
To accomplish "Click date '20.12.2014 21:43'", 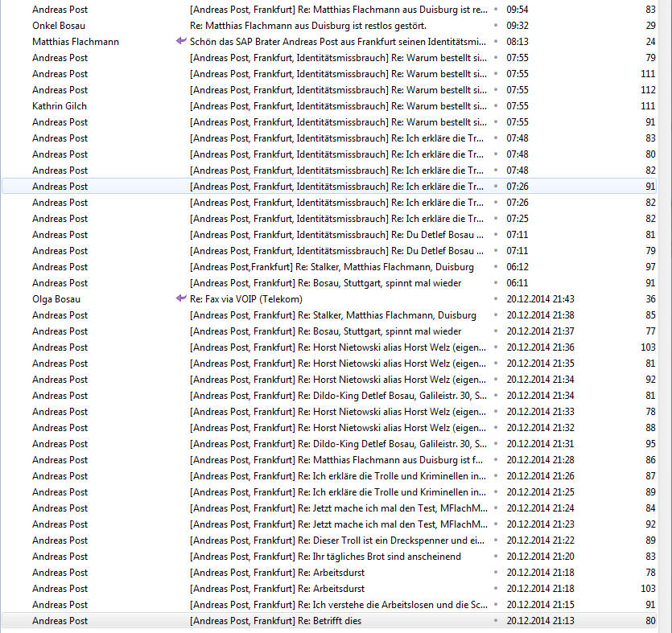I will (541, 299).
